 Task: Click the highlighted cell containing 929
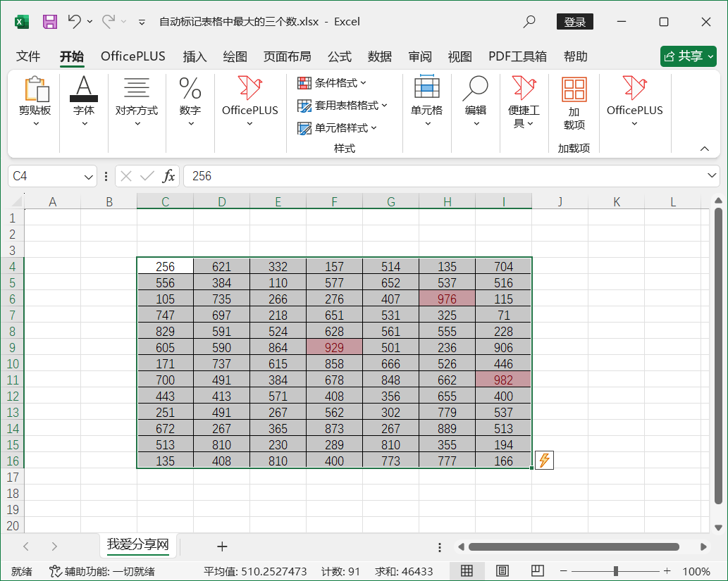point(334,348)
